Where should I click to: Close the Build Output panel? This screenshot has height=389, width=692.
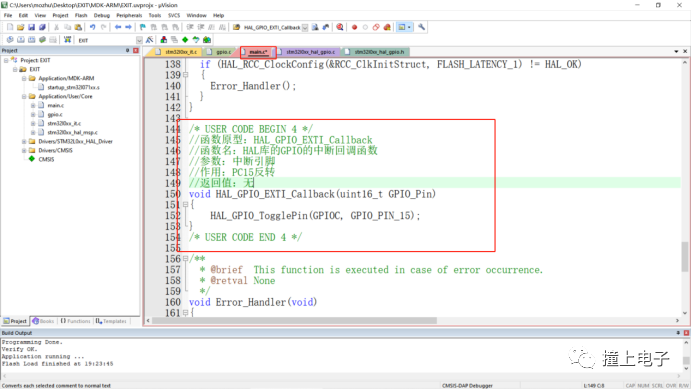point(686,332)
